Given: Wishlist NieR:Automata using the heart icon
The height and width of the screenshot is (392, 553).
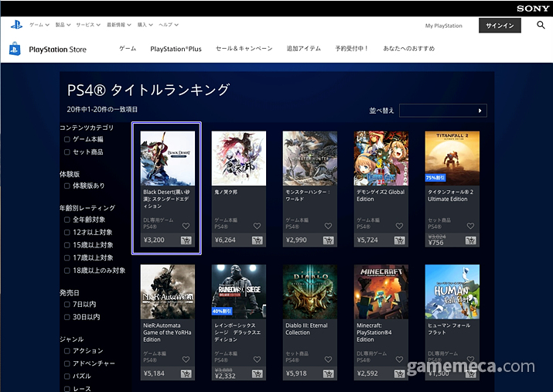Looking at the screenshot, I should [186, 360].
